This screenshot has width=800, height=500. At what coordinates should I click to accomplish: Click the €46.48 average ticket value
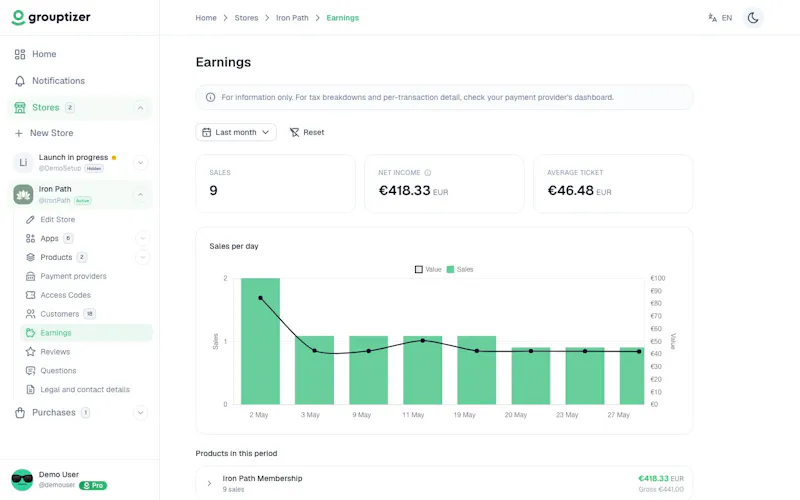pos(570,191)
